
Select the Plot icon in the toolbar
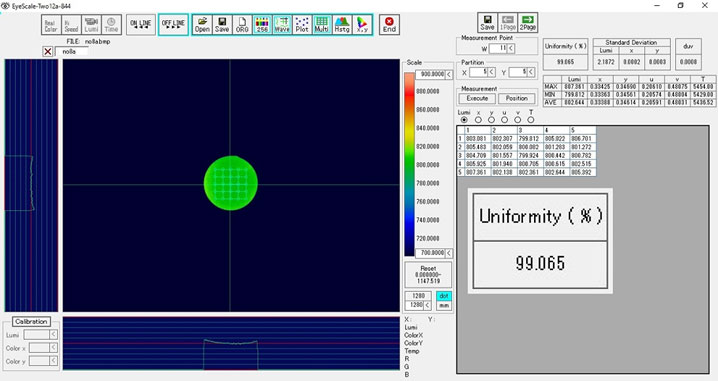coord(302,25)
